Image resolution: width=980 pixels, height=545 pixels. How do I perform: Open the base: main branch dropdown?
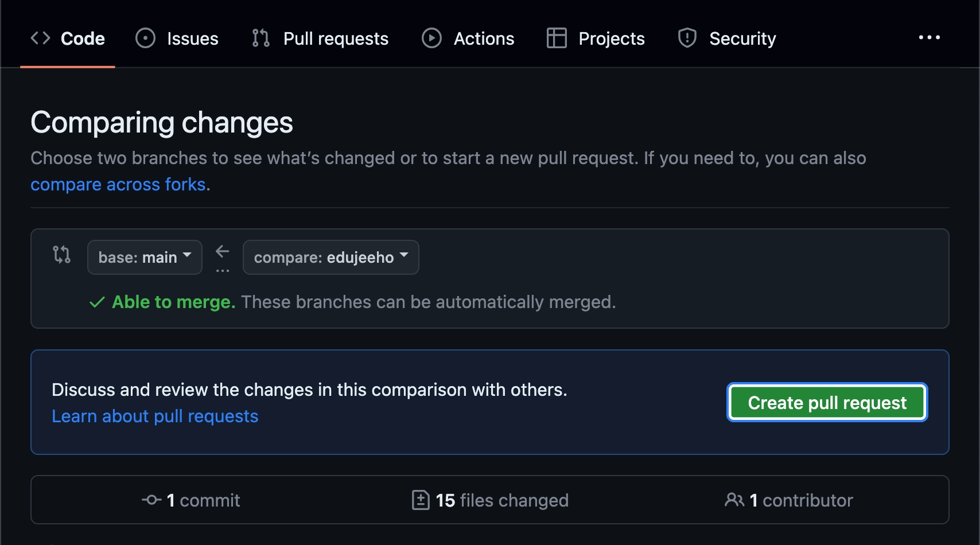pos(145,258)
